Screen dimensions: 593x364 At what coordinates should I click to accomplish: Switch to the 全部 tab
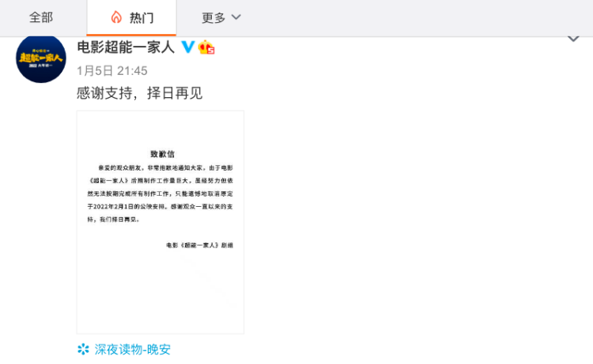pos(40,17)
